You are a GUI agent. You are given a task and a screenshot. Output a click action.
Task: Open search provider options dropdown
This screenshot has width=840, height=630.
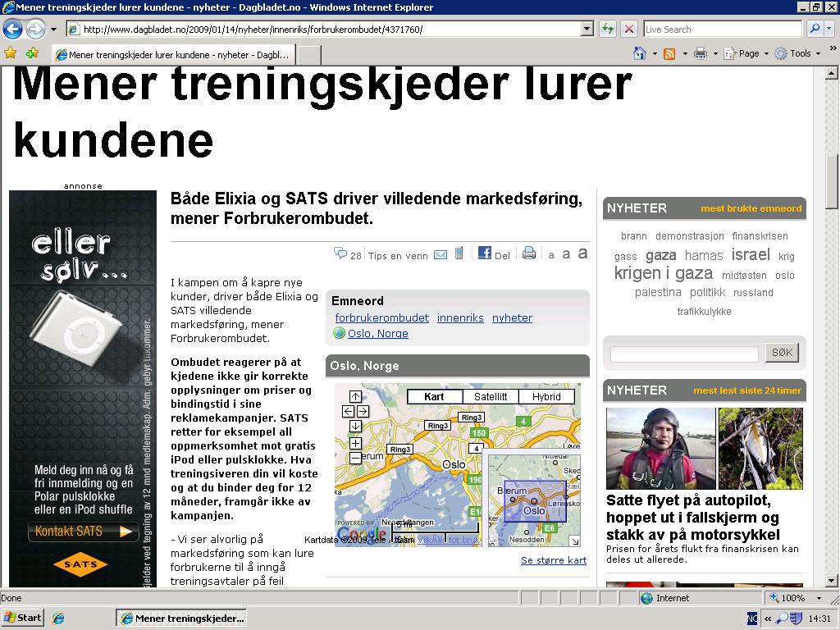pos(829,29)
